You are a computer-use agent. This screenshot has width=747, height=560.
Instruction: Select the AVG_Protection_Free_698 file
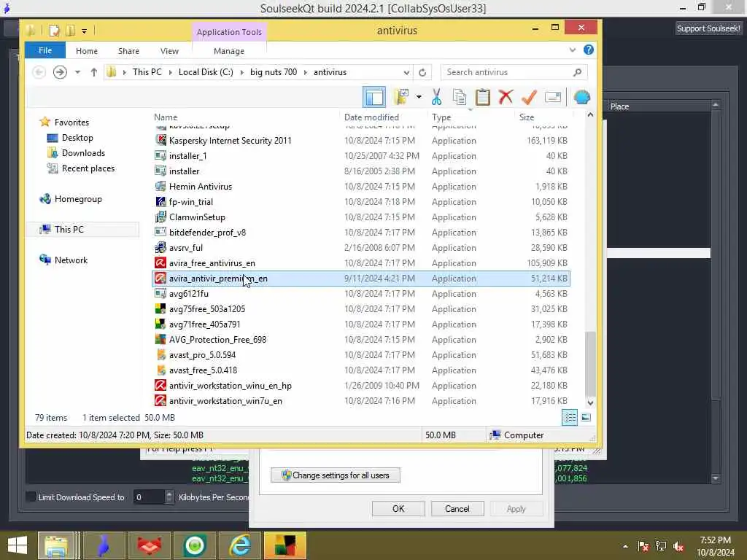(360, 340)
